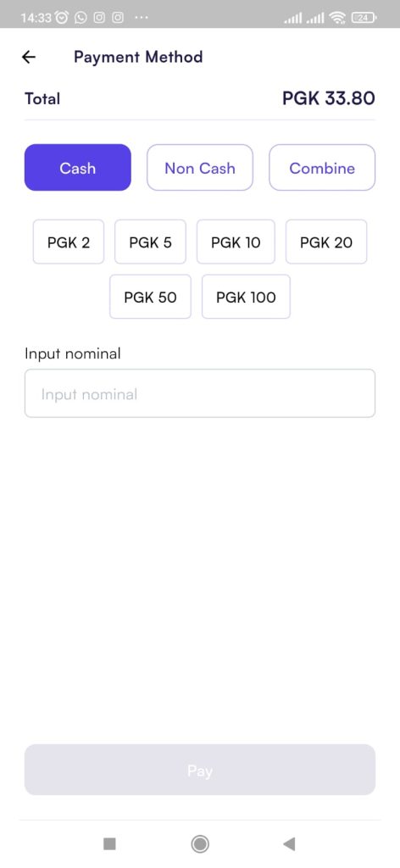Choose the Combine payment option
This screenshot has height=868, width=400.
[322, 168]
